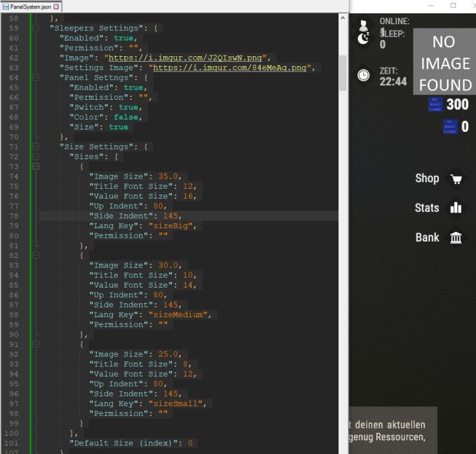Minimize the game window

tap(431, 5)
